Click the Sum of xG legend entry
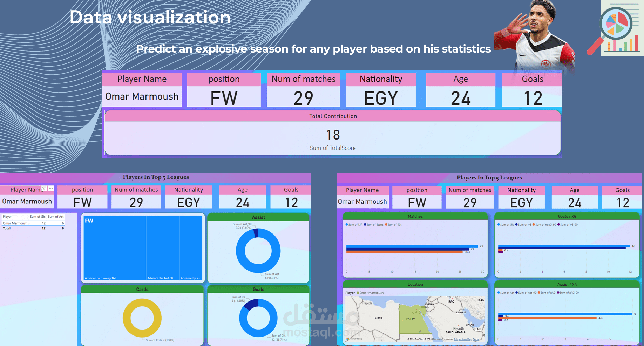The height and width of the screenshot is (346, 644). [523, 225]
